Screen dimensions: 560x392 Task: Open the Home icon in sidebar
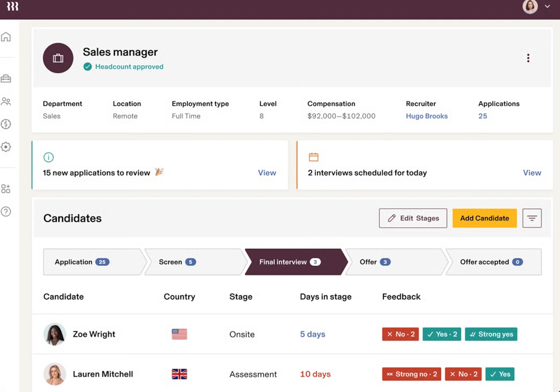click(x=6, y=37)
